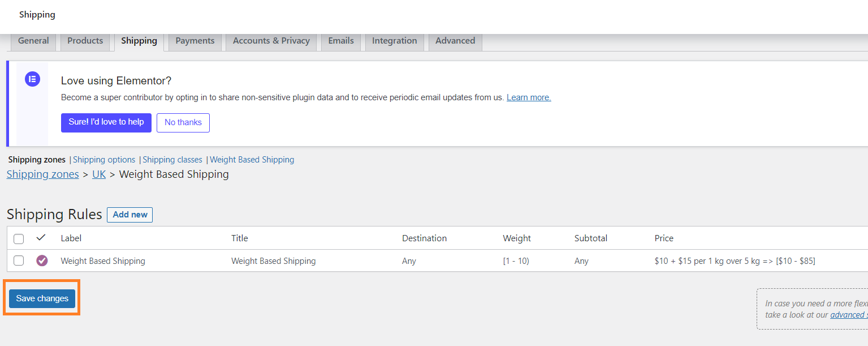Go to Accounts & Privacy tab
The width and height of the screenshot is (868, 346).
(x=271, y=41)
